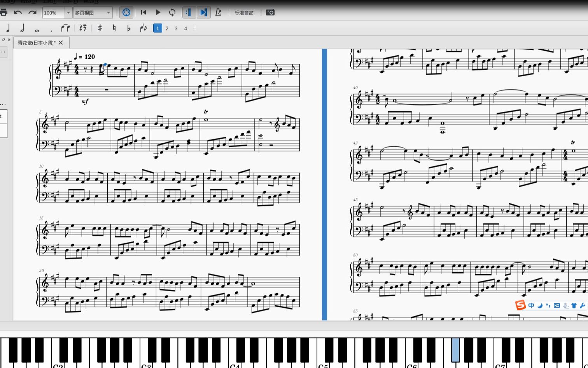588x368 pixels.
Task: Open the 多页视图 view mode dropdown
Action: pos(93,13)
